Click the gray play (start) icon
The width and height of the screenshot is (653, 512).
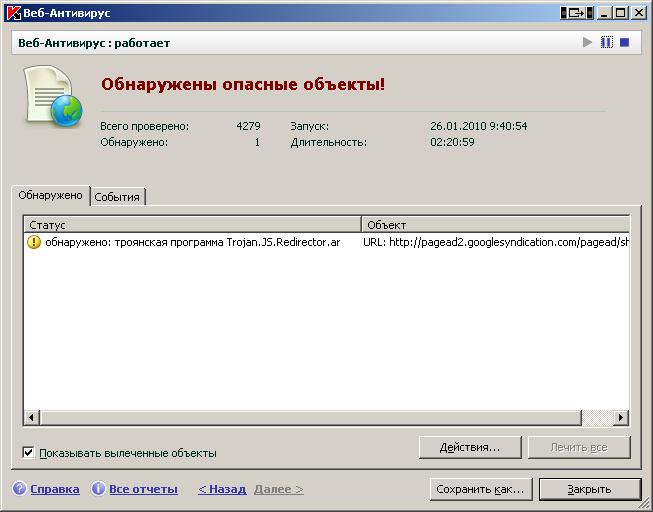click(588, 43)
